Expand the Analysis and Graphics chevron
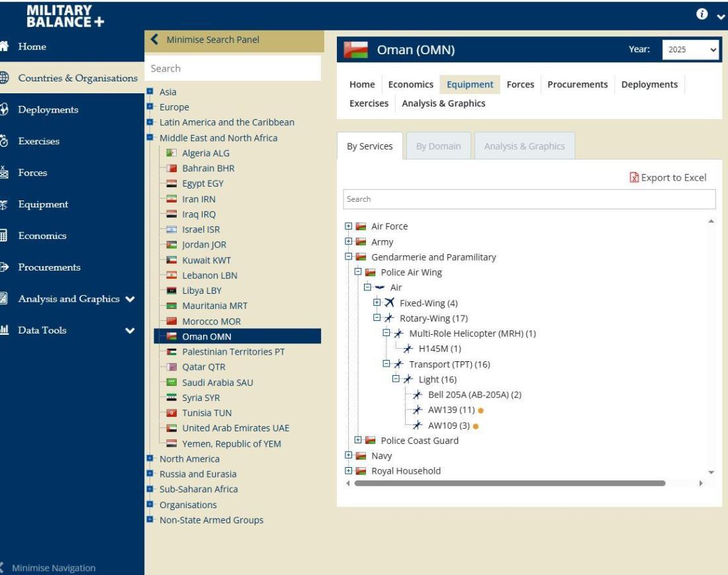The height and width of the screenshot is (575, 728). (130, 299)
